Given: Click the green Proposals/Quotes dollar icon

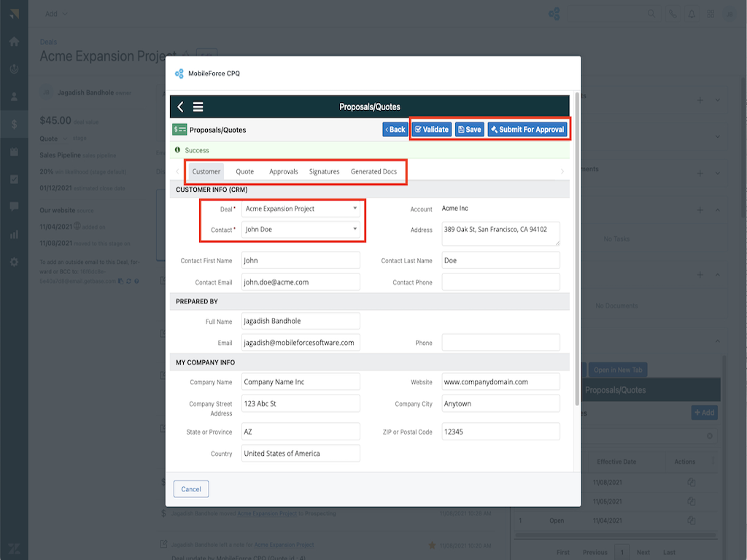Looking at the screenshot, I should click(x=179, y=130).
